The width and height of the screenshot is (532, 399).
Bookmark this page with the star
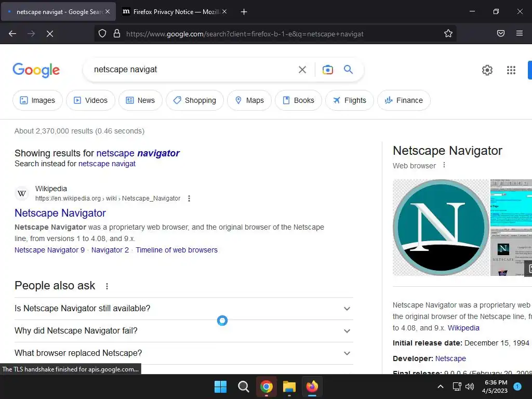448,34
